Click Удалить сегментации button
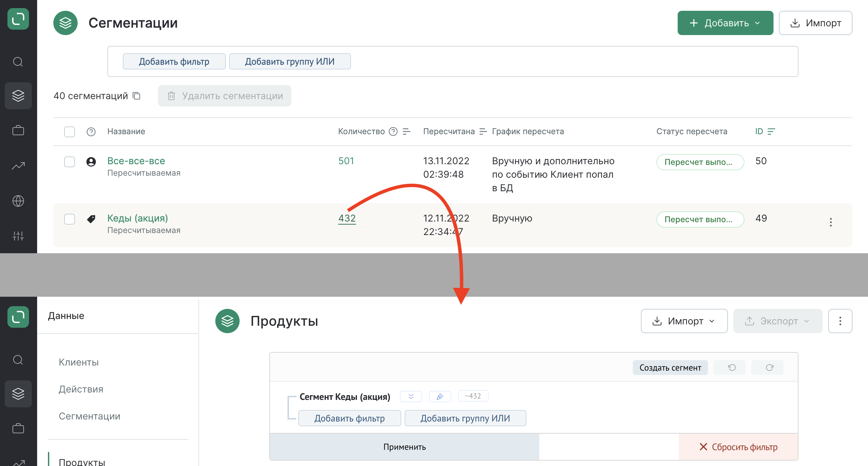The width and height of the screenshot is (868, 466). [224, 96]
